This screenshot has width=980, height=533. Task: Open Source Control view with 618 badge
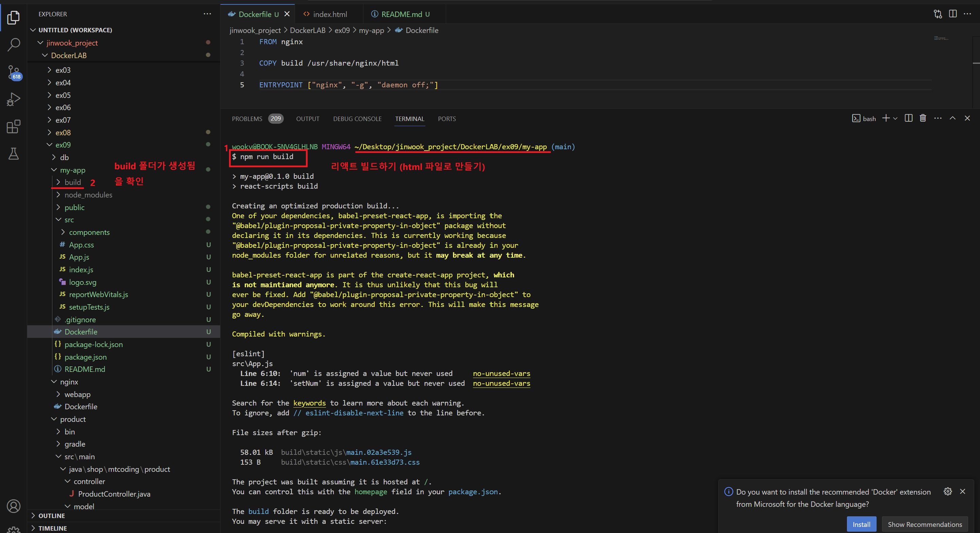pos(14,72)
